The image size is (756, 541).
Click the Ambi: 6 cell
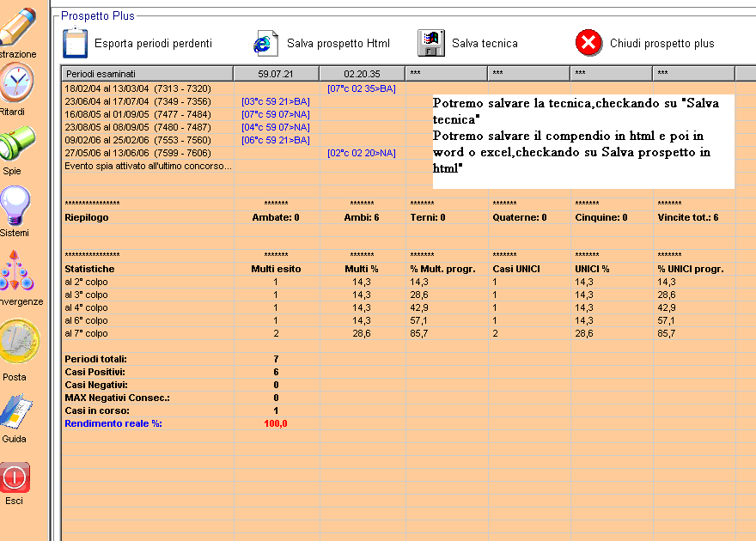pyautogui.click(x=362, y=217)
